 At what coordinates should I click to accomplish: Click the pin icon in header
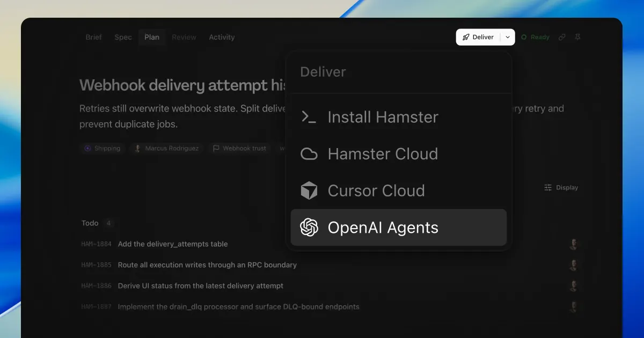577,37
